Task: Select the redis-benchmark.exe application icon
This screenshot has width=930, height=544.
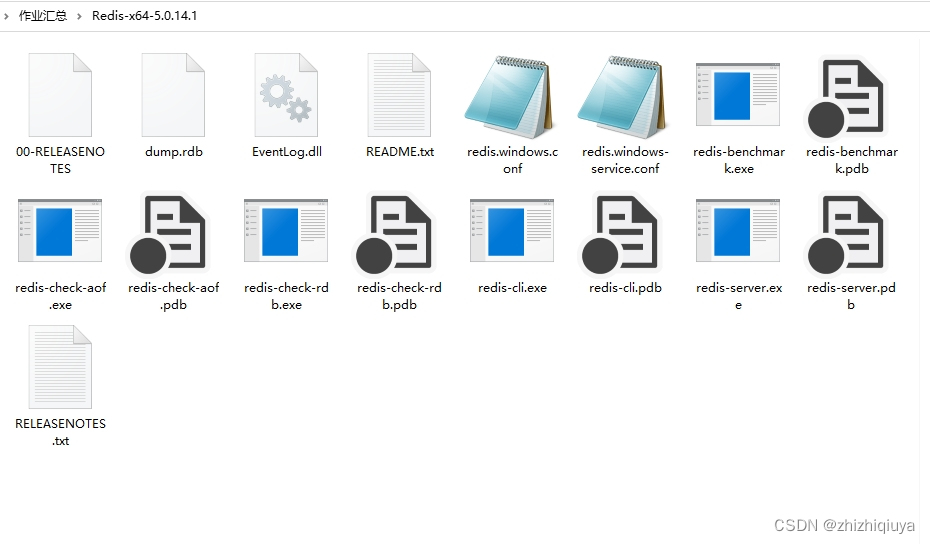Action: pyautogui.click(x=738, y=94)
